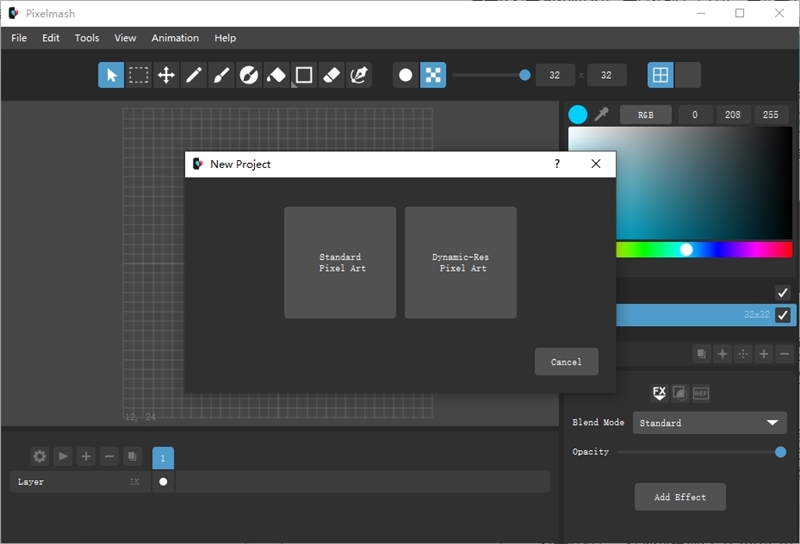Viewport: 800px width, 544px height.
Task: Edit the red value field 0
Action: tap(695, 115)
